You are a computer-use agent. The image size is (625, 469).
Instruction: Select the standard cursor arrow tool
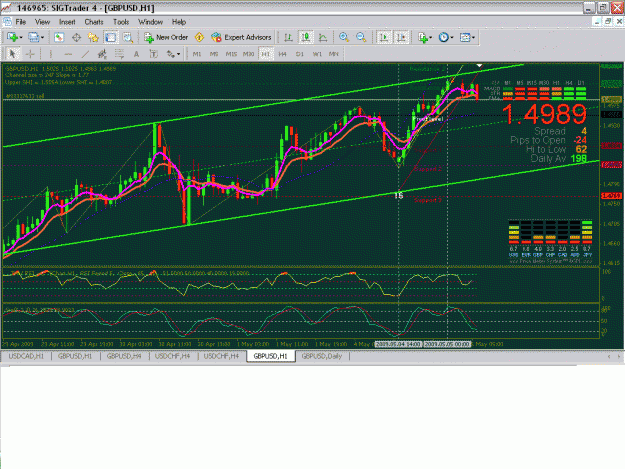coord(12,54)
